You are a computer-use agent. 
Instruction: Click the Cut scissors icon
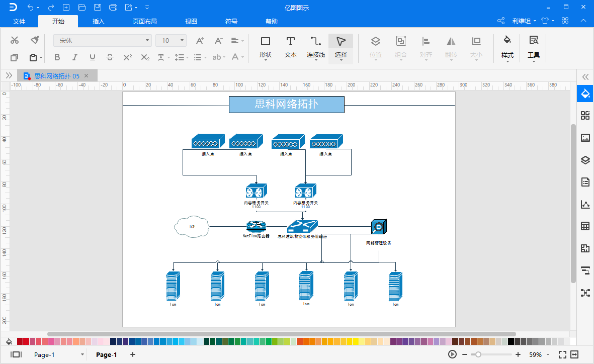pos(15,40)
